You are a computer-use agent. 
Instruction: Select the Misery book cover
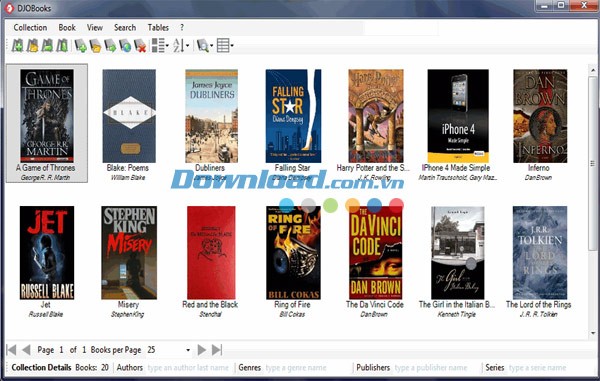pyautogui.click(x=129, y=253)
